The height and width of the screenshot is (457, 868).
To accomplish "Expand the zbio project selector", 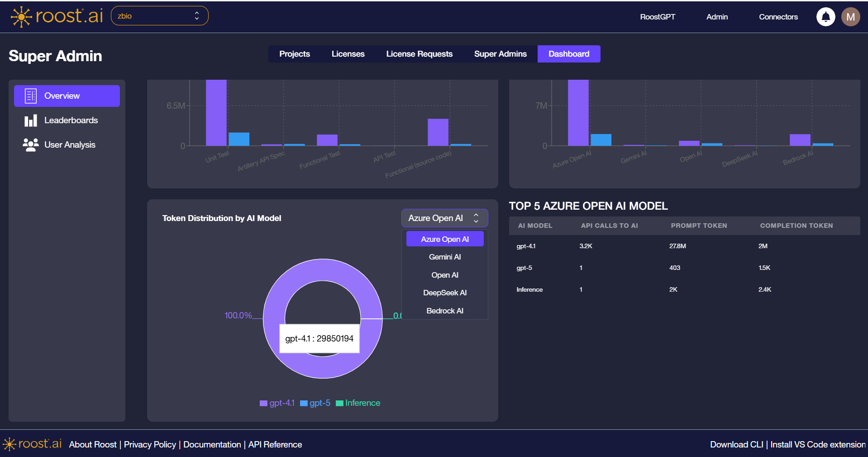I will (159, 15).
